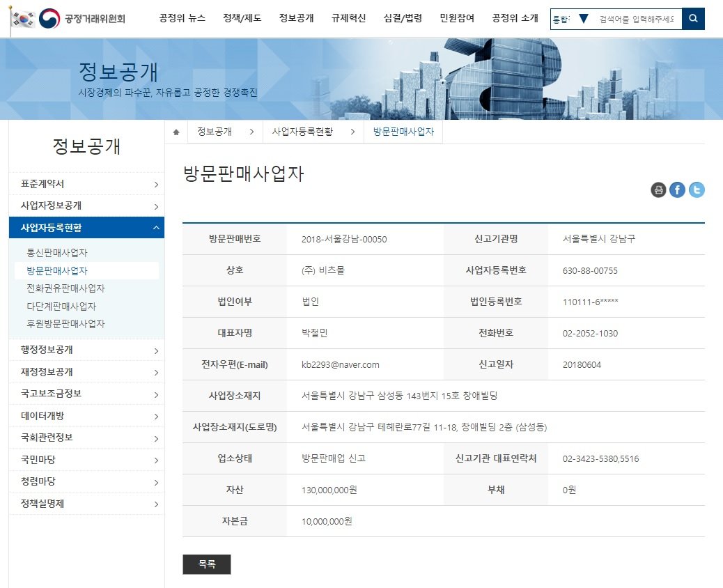Screen dimensions: 723x588
Task: Expand 행정정보공개 sidebar section
Action: 86,350
